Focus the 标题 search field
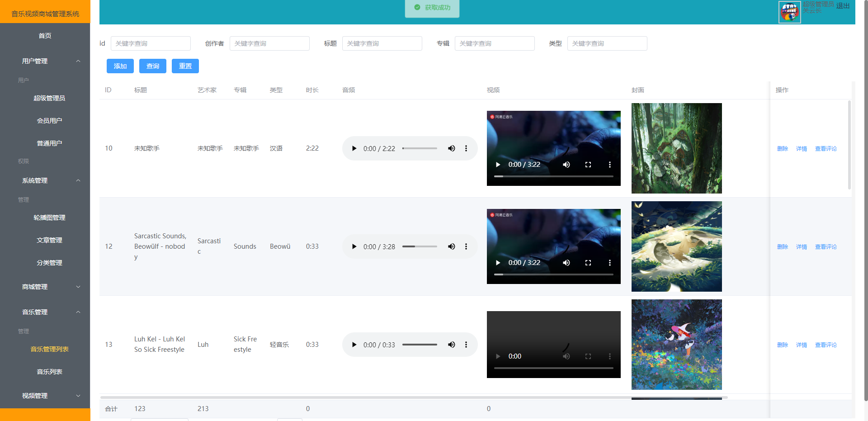Viewport: 868px width, 421px height. 382,43
